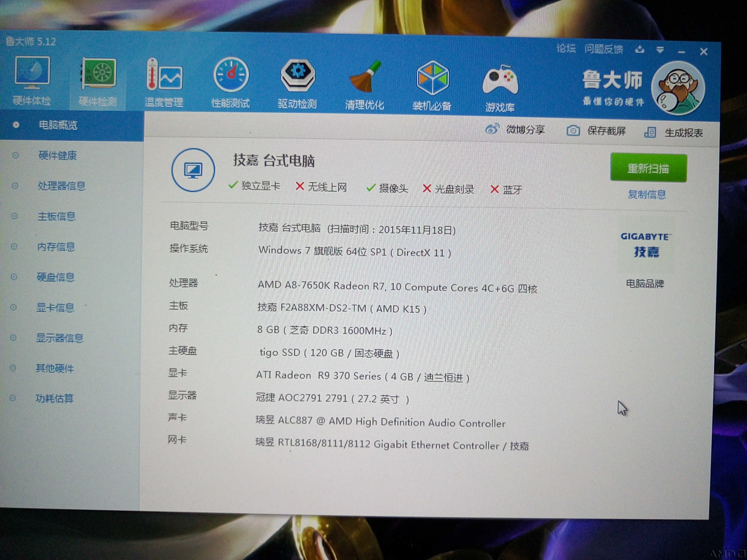Open 显卡信息 sidebar item
Screen dimensions: 747x560
pyautogui.click(x=55, y=308)
